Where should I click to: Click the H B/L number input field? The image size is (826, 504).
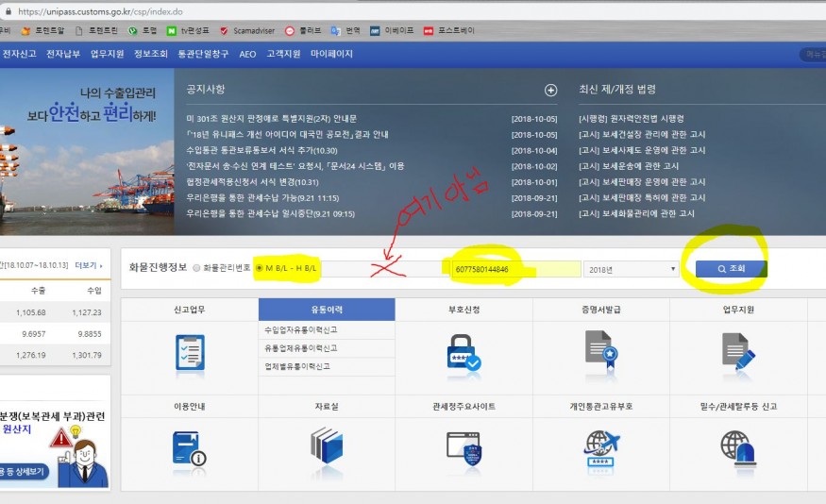515,269
